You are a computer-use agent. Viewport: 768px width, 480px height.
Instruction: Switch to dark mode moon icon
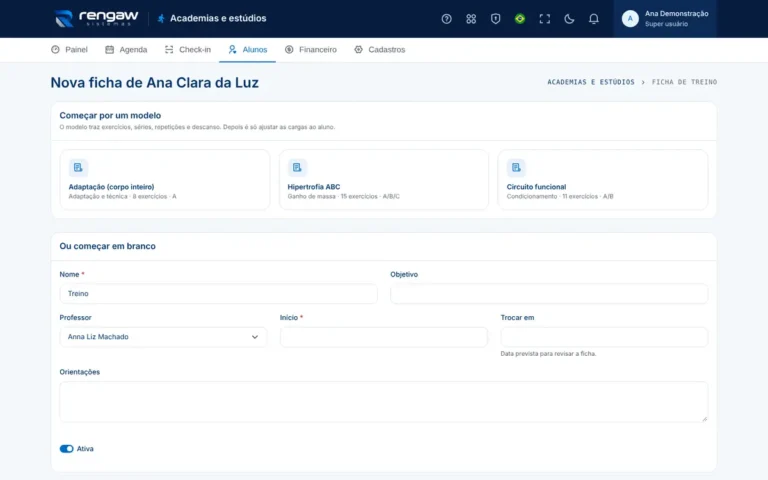coord(569,19)
